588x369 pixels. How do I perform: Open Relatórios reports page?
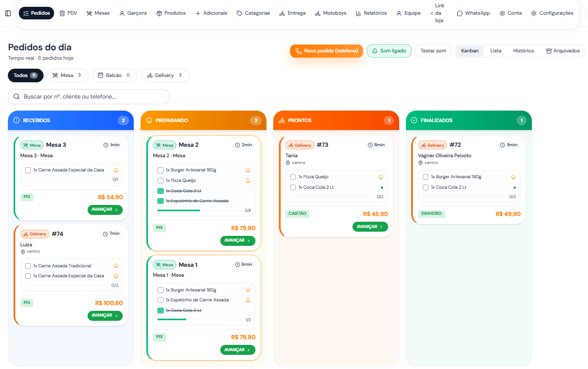point(371,13)
